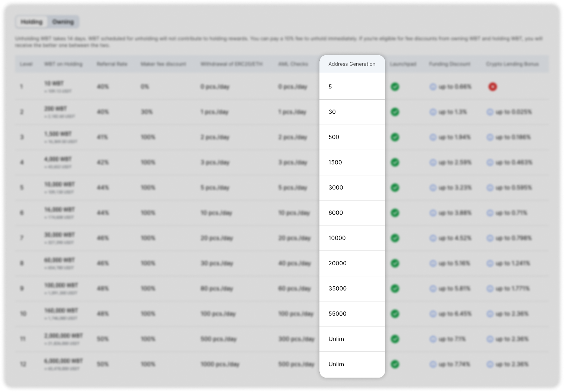Click green Launchpad checkmark in level 6 row
564x392 pixels.
(395, 213)
